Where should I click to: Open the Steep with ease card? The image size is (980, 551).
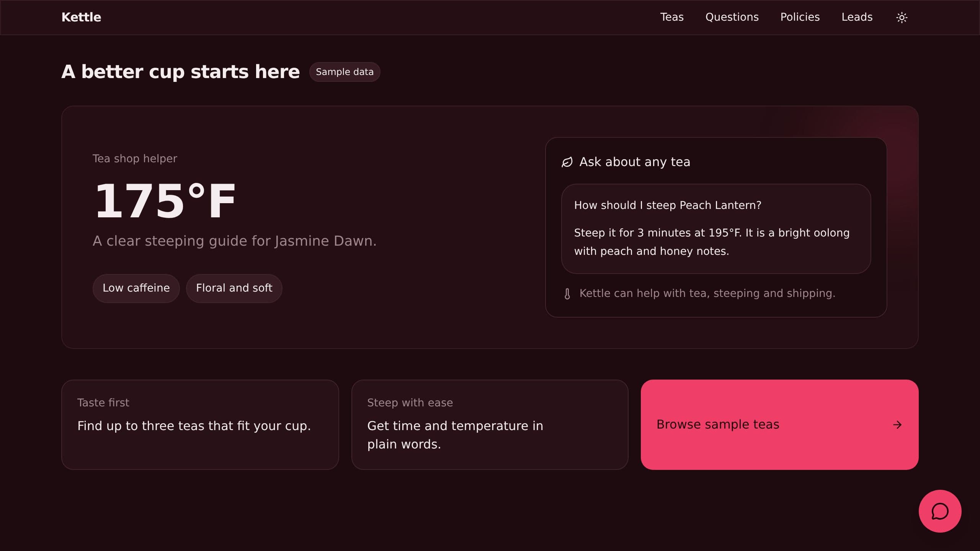[x=490, y=425]
